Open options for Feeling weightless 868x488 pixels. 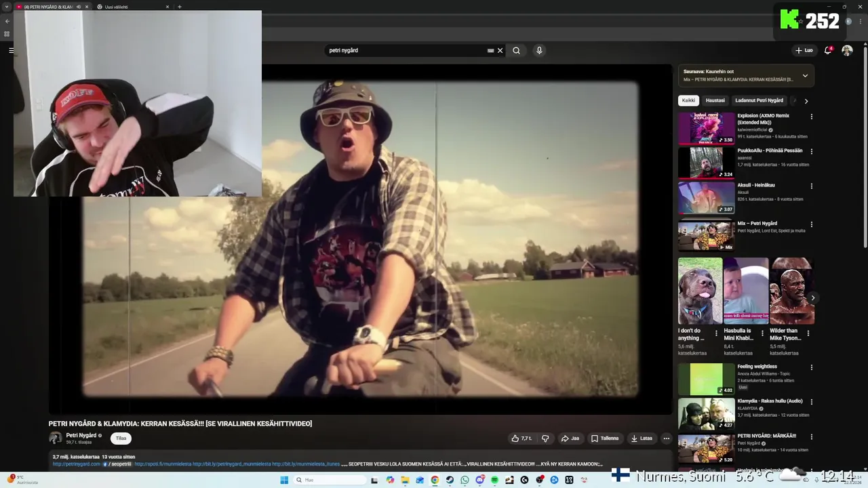tap(812, 367)
